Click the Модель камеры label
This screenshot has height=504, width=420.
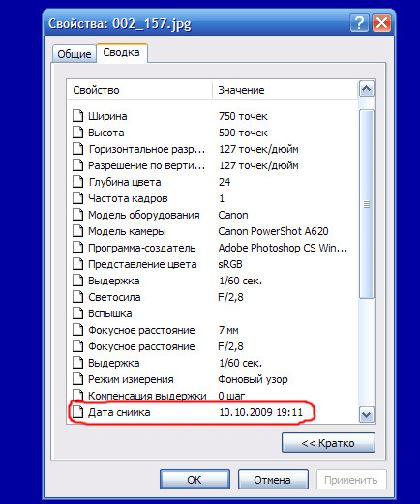click(x=127, y=231)
